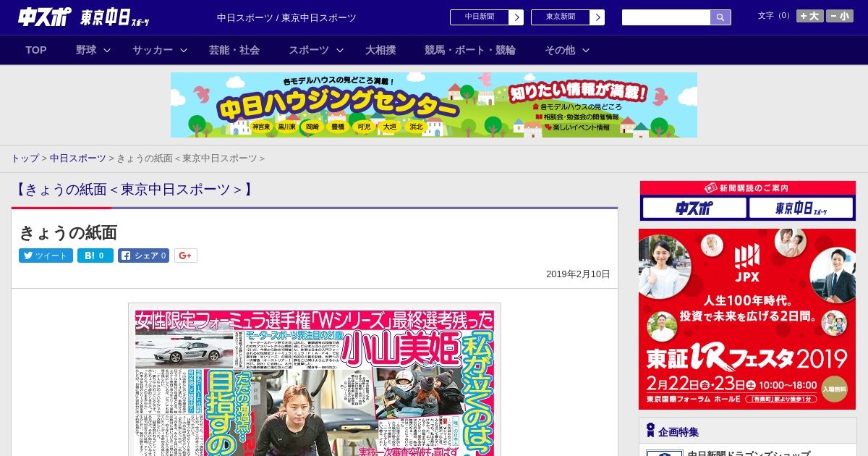
Task: Click the きょうの紙面 article heading
Action: coord(68,232)
